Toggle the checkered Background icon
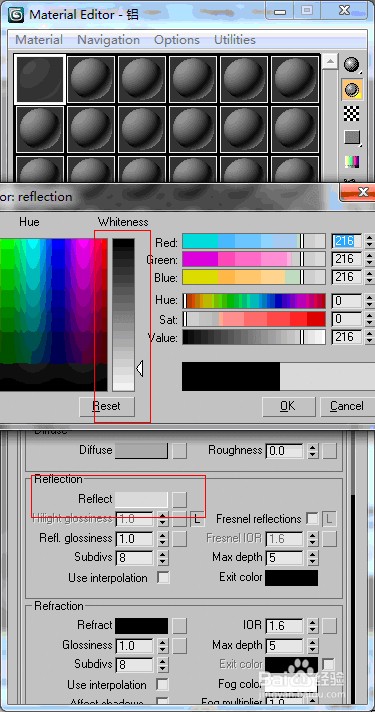 point(351,114)
